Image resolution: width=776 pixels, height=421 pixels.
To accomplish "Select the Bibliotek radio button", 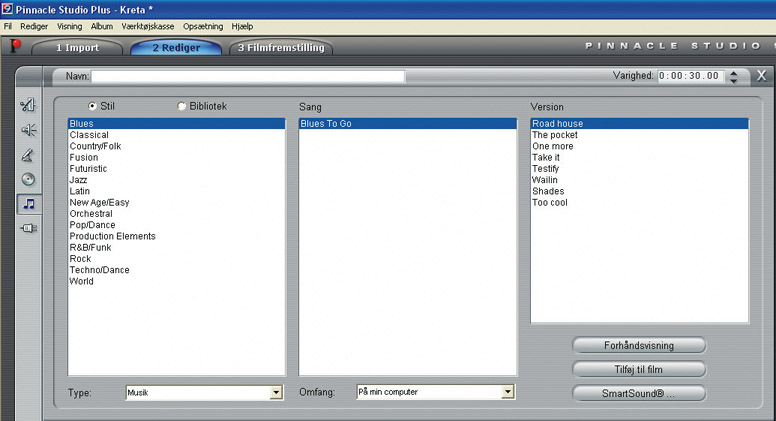I will tap(181, 106).
